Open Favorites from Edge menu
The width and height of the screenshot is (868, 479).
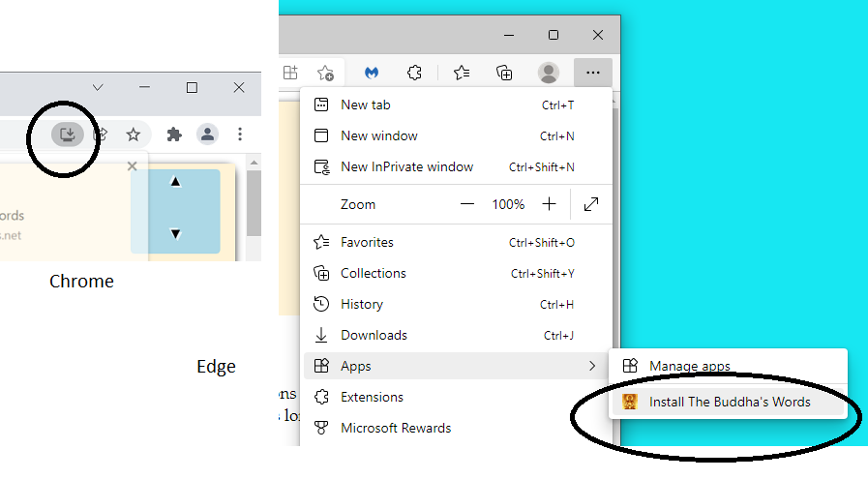click(456, 242)
